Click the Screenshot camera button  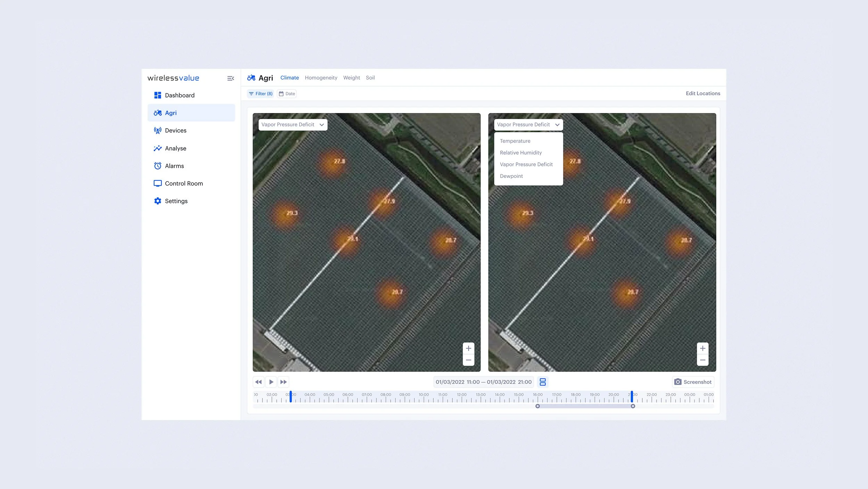pos(693,382)
